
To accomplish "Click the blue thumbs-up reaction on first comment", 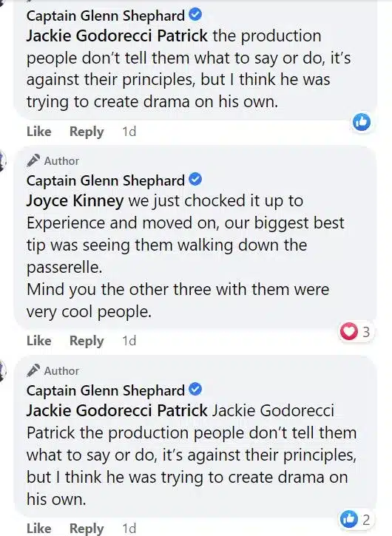I will (x=362, y=122).
